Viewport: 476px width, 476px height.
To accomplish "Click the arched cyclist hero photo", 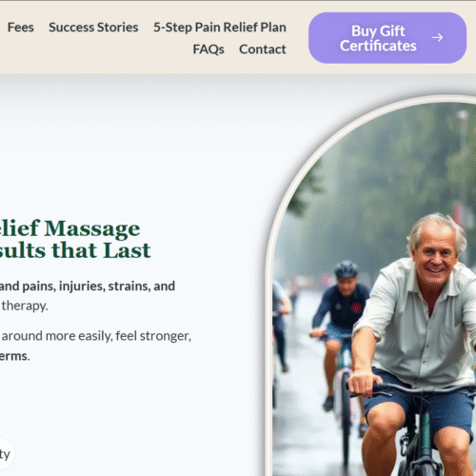I will 374,288.
